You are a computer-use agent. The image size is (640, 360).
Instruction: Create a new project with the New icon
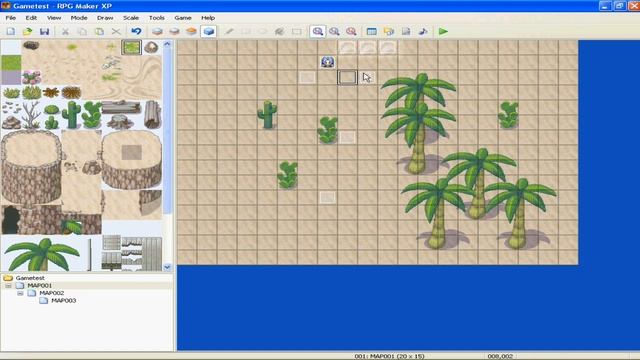pos(11,31)
